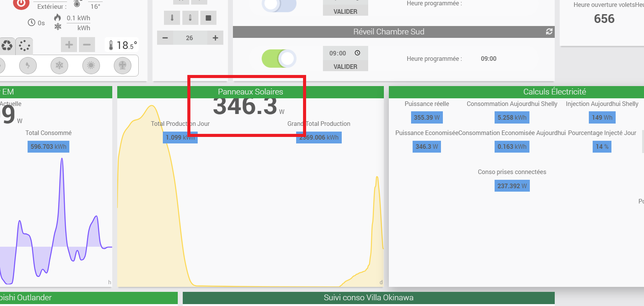Select the snowflake cooling mode circle
Image resolution: width=644 pixels, height=306 pixels.
tap(59, 65)
